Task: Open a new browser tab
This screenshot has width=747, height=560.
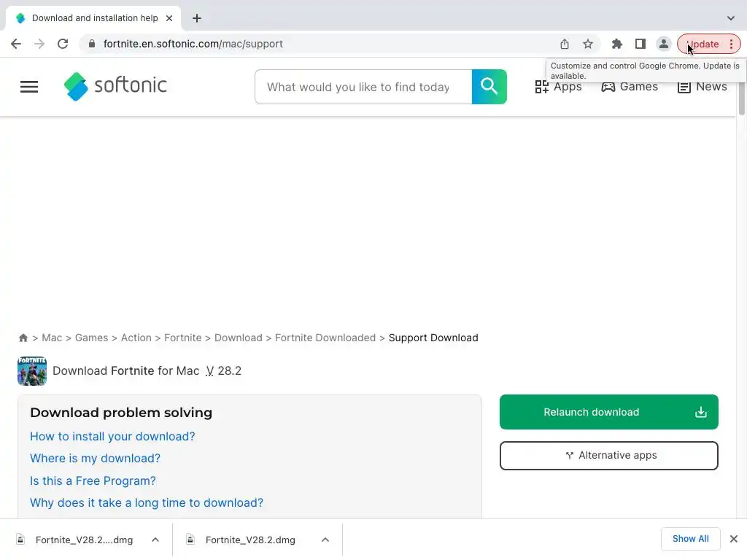Action: click(197, 18)
